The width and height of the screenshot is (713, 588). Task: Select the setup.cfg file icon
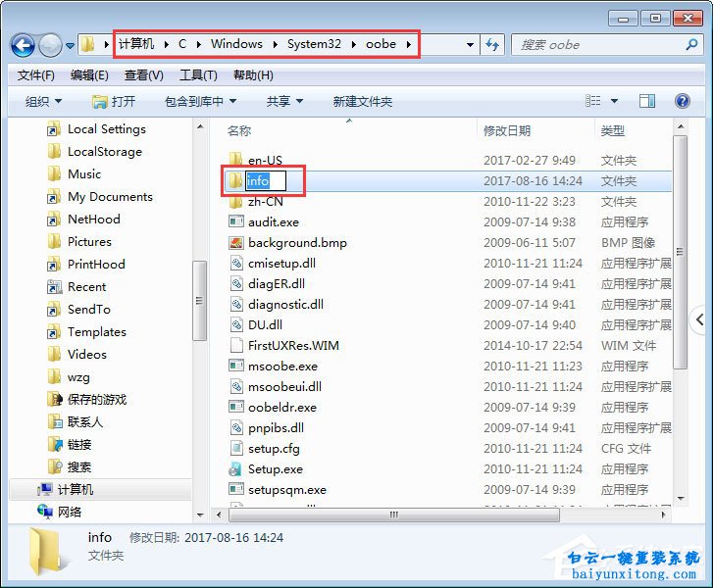(236, 449)
